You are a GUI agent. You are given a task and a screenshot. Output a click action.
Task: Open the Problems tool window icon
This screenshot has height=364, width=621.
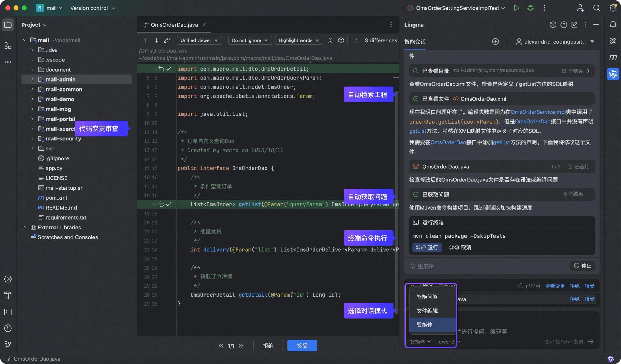pos(8,328)
